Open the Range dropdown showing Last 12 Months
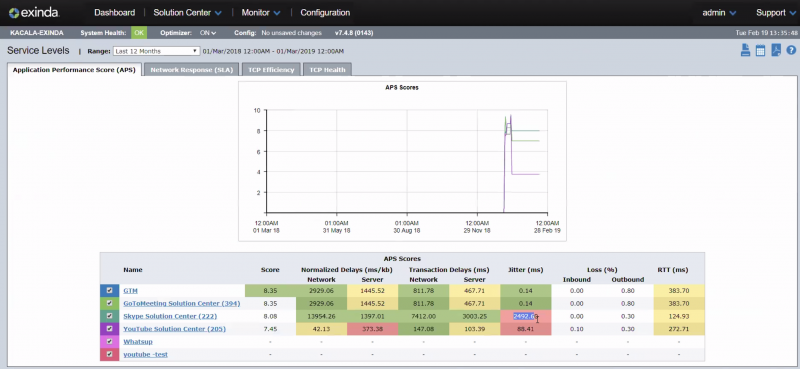This screenshot has width=800, height=369. [x=156, y=51]
